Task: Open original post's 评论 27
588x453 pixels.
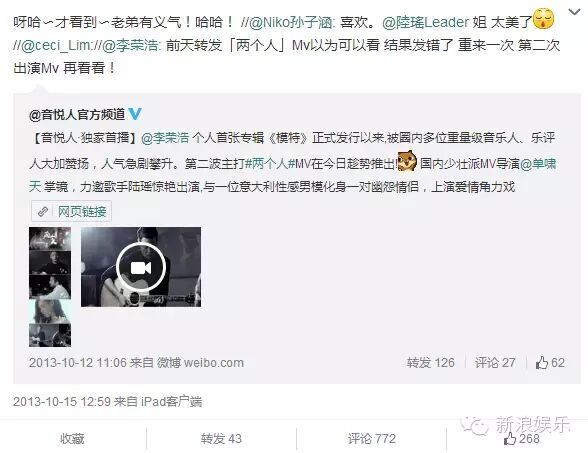Action: coord(495,363)
